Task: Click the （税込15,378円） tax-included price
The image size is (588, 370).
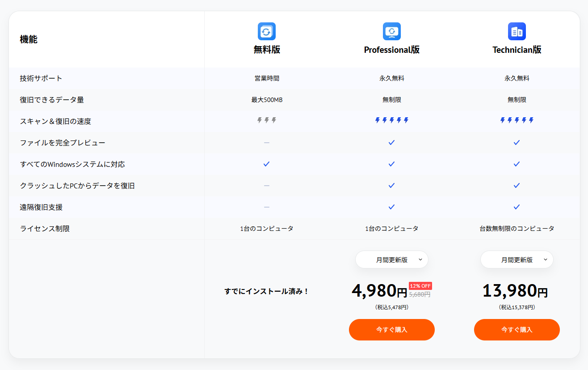Action: (x=517, y=307)
